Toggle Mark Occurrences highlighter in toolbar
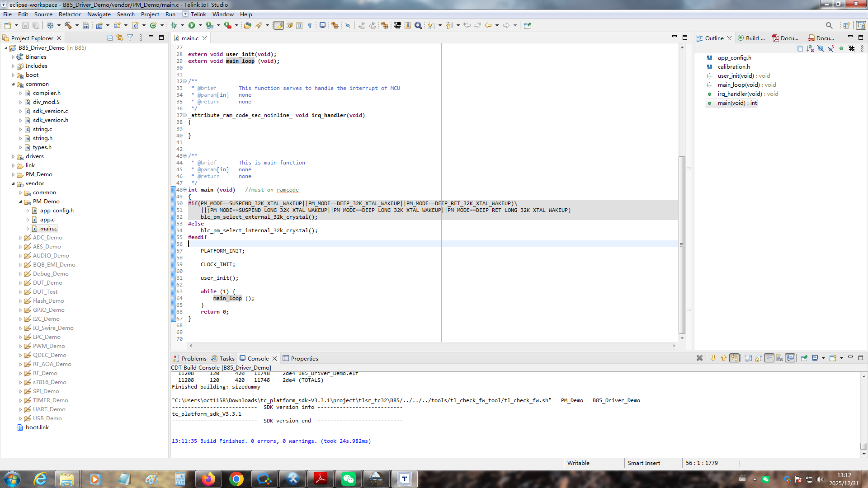Viewport: 868px width, 488px height. (278, 25)
